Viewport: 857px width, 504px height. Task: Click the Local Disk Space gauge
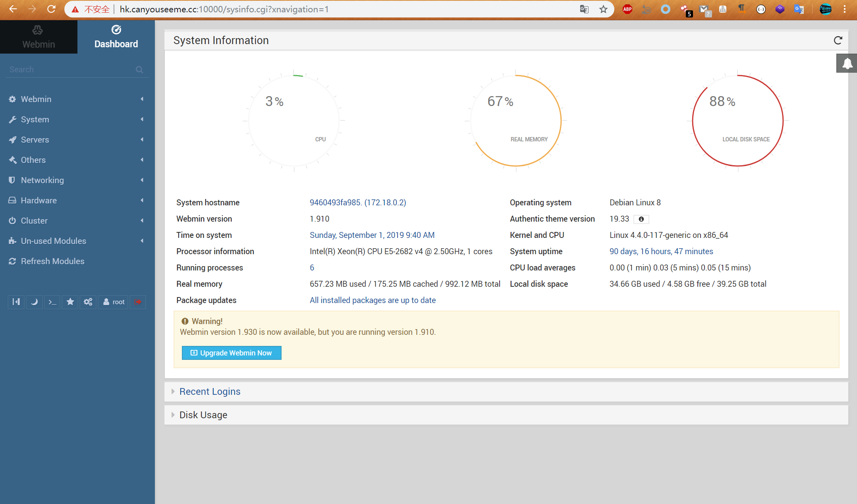(x=737, y=120)
